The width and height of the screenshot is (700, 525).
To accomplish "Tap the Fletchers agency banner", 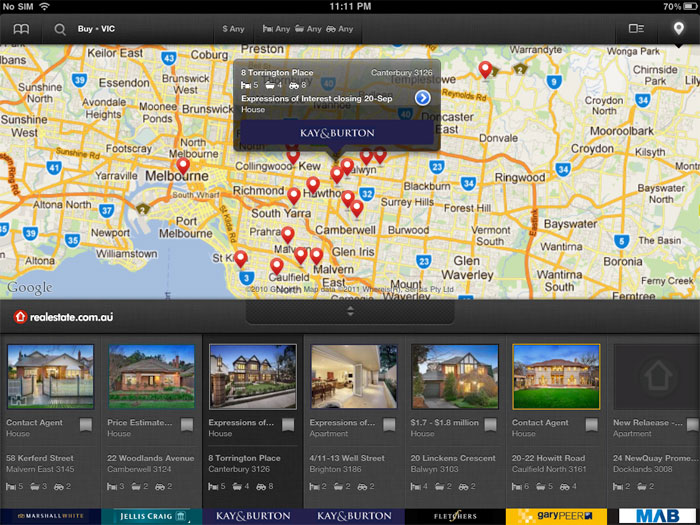I will pos(455,516).
